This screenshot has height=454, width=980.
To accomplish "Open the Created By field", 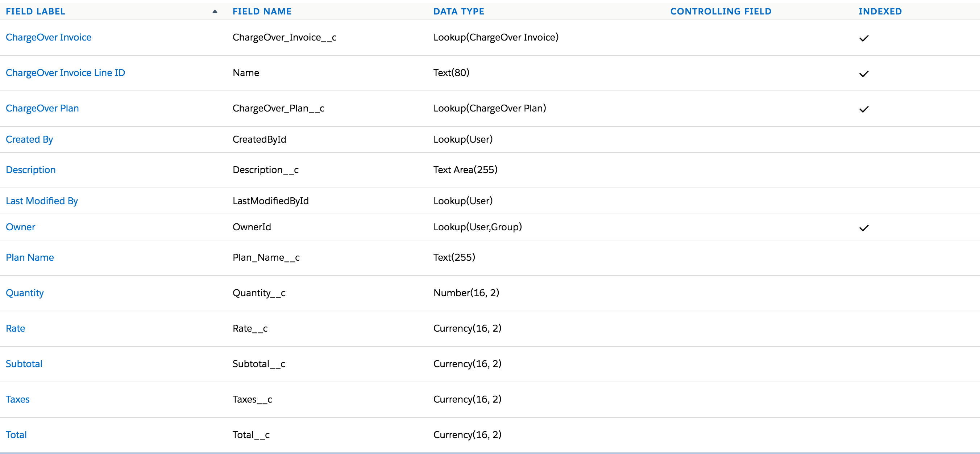I will tap(29, 139).
